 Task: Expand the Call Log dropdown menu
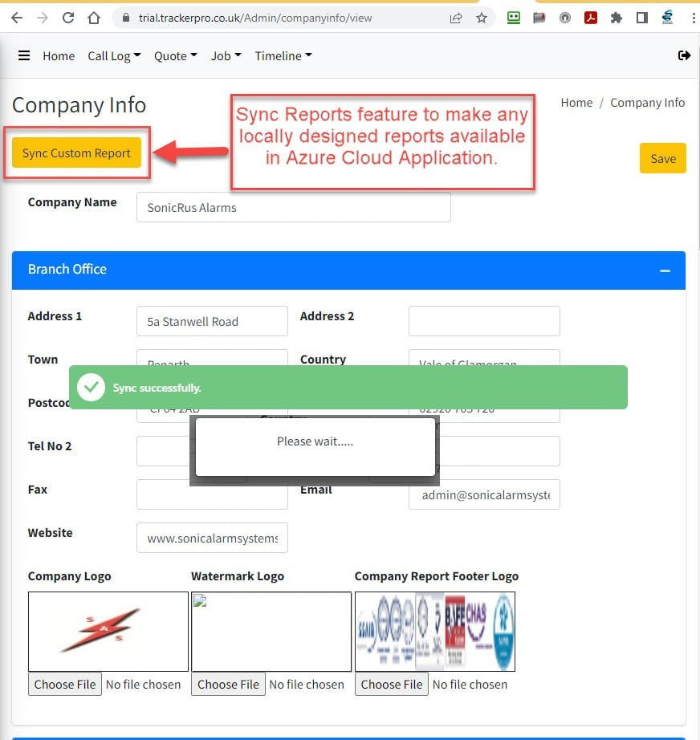tap(114, 55)
